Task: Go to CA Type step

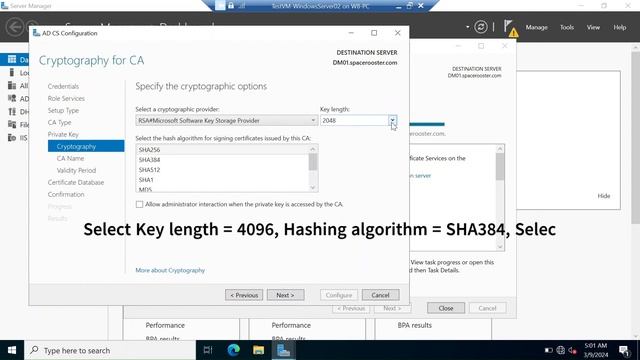Action: pos(60,122)
